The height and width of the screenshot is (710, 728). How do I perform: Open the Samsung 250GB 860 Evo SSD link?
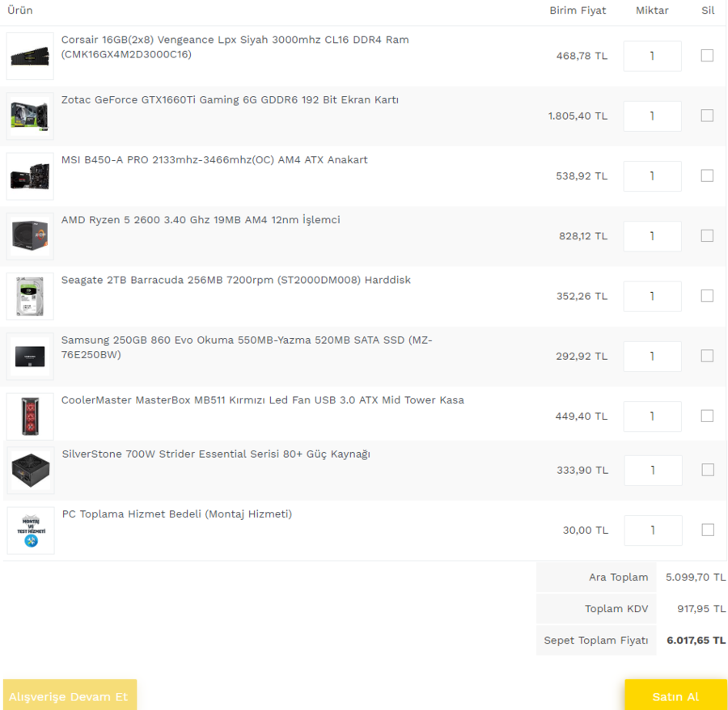tap(247, 347)
